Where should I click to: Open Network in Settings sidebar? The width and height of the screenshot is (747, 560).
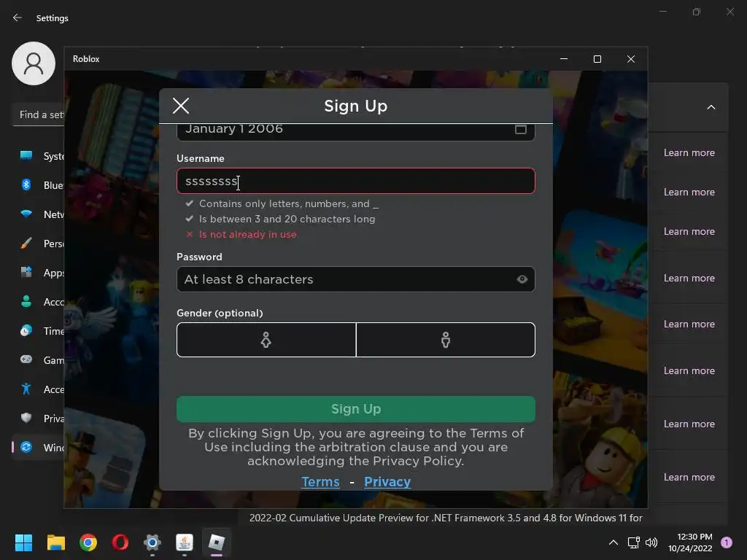(42, 214)
